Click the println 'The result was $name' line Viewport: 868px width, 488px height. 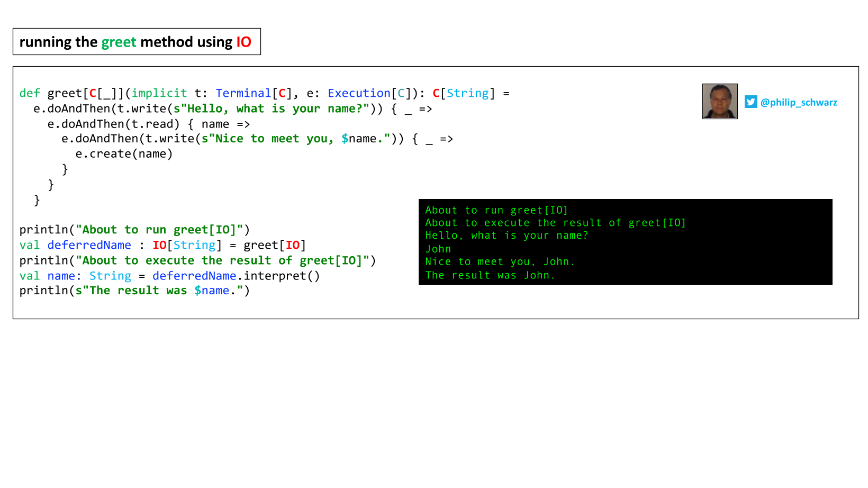[134, 291]
